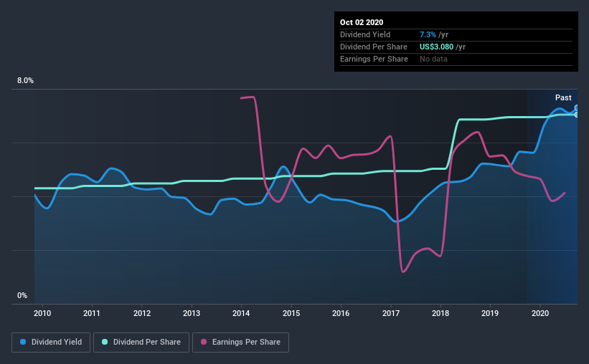The image size is (589, 364).
Task: Select the 2014 label on the x-axis
Action: [x=241, y=313]
